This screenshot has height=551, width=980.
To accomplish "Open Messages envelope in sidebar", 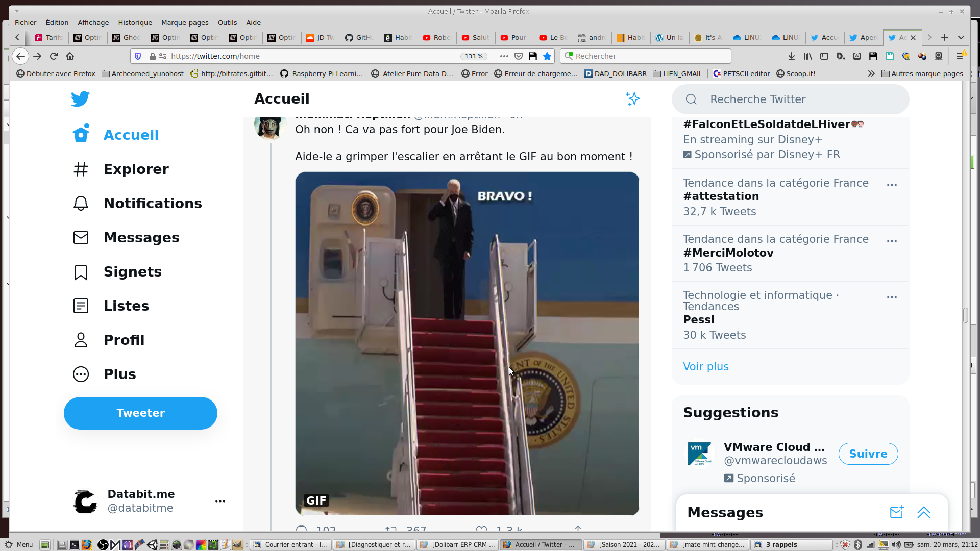I will coord(81,237).
